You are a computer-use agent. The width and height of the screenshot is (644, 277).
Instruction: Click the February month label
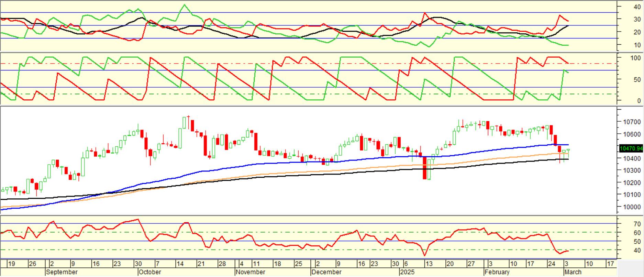(x=497, y=272)
